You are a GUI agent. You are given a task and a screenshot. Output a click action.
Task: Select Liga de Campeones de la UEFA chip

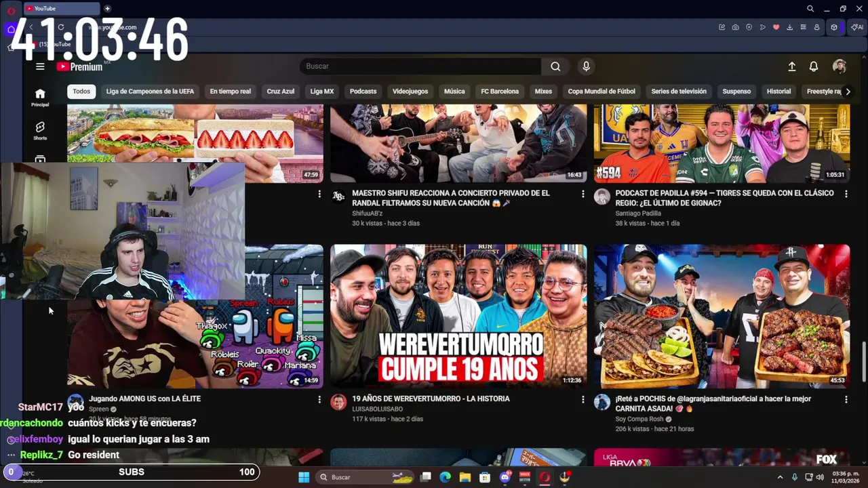[x=150, y=91]
